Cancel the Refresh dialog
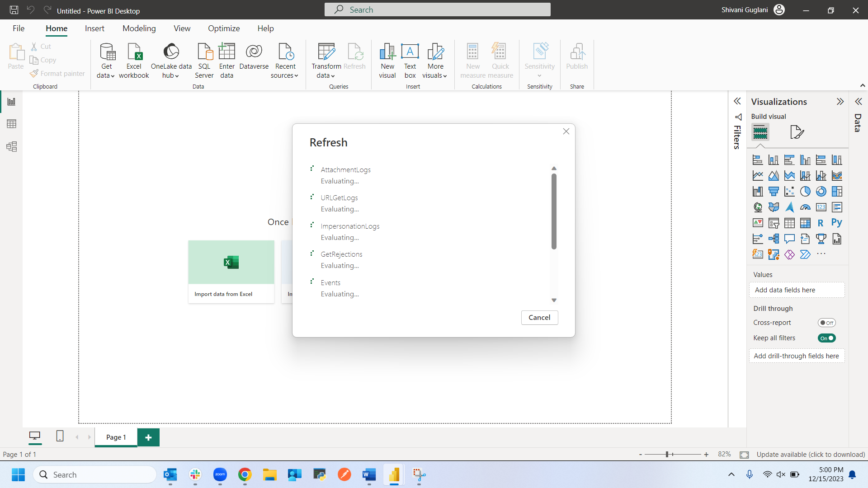Screen dimensions: 868x488 pyautogui.click(x=539, y=317)
